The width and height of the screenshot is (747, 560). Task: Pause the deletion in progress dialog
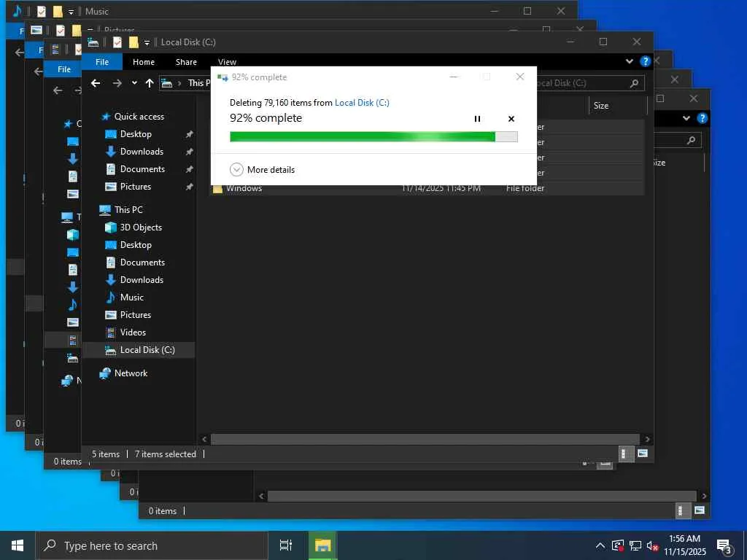click(x=477, y=119)
